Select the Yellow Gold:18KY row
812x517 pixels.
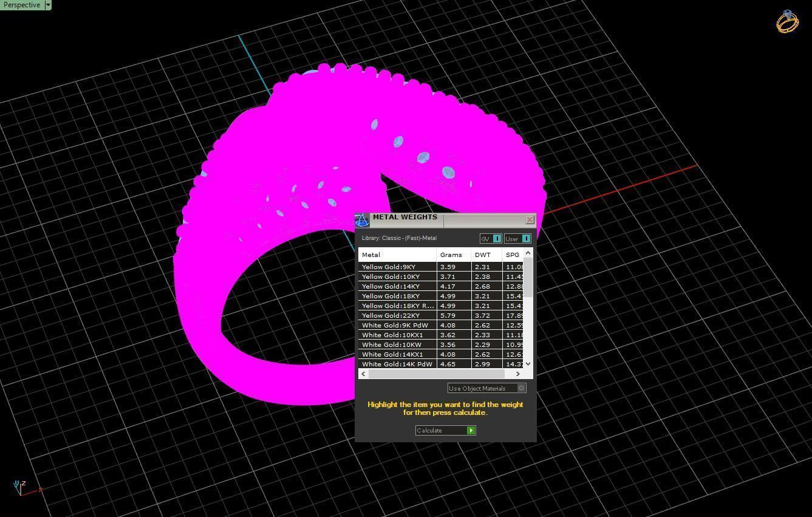point(441,296)
